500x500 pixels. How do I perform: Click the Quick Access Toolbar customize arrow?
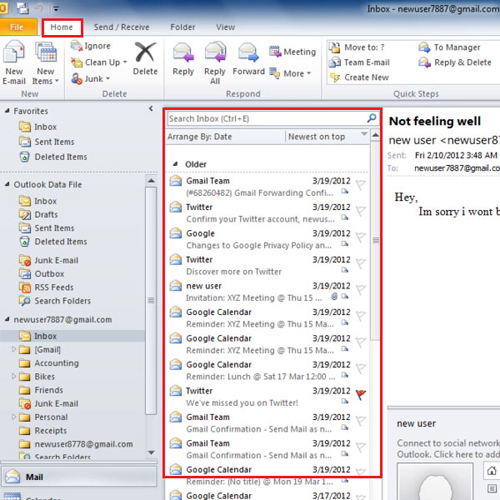[x=56, y=9]
